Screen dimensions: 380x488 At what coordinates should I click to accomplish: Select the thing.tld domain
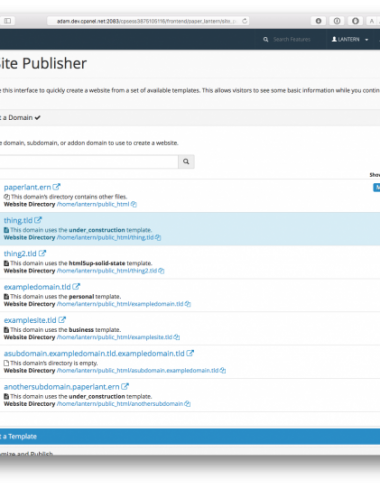[18, 220]
